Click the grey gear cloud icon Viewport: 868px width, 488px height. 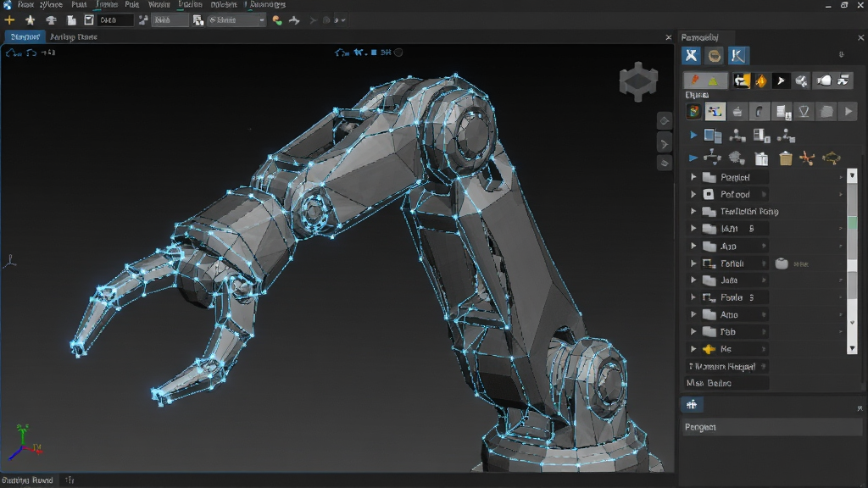737,158
